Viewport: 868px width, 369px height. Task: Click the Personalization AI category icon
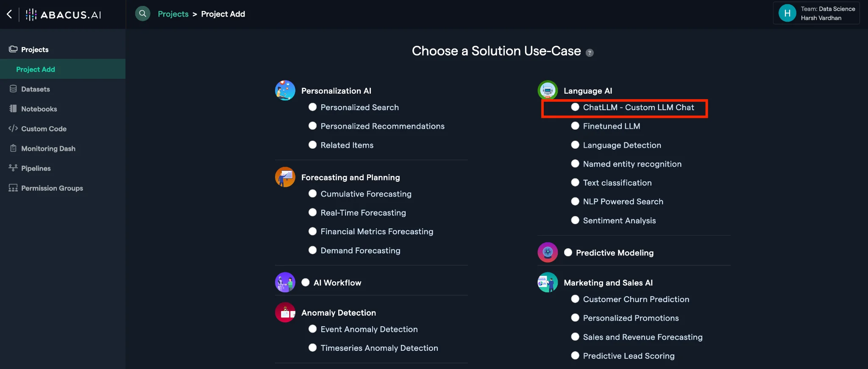tap(285, 90)
